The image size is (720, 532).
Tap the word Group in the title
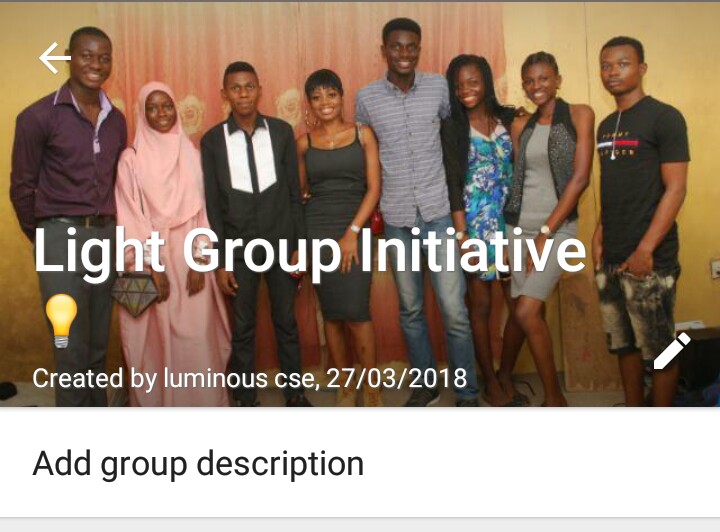coord(262,254)
